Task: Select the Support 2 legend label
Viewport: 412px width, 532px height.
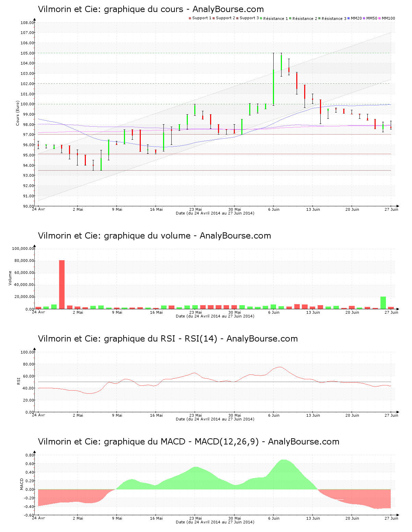Action: [x=226, y=18]
